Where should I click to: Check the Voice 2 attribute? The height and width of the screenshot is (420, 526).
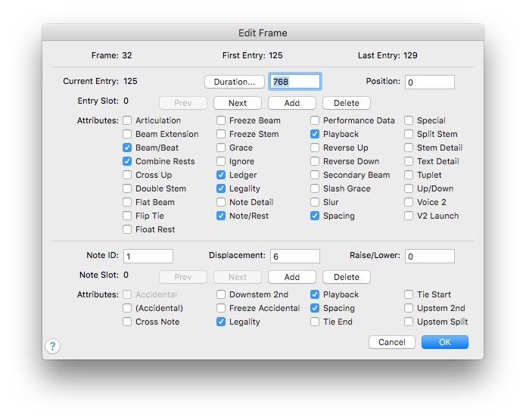[409, 202]
